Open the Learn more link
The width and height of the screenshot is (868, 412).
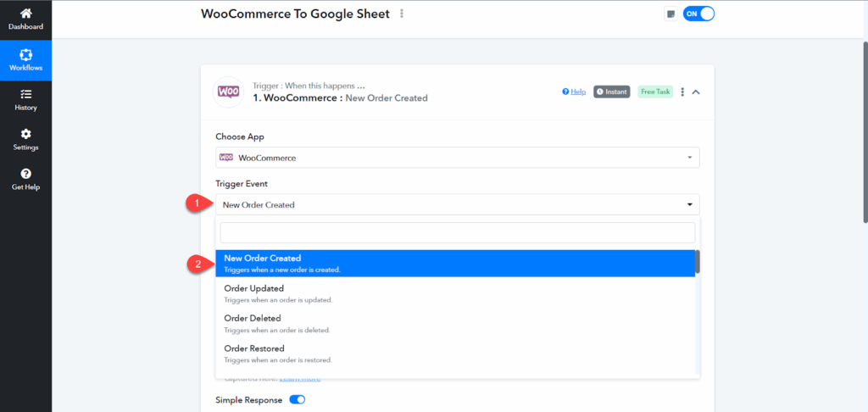coord(300,379)
